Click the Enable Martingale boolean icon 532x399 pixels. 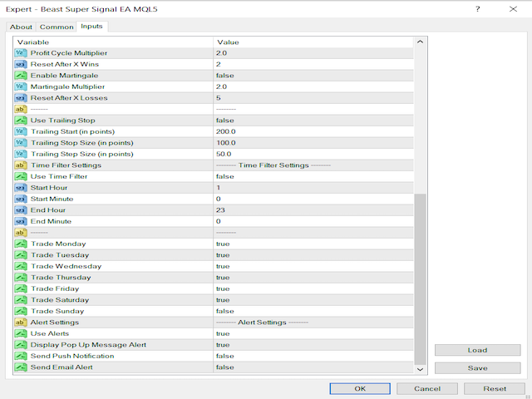point(21,76)
